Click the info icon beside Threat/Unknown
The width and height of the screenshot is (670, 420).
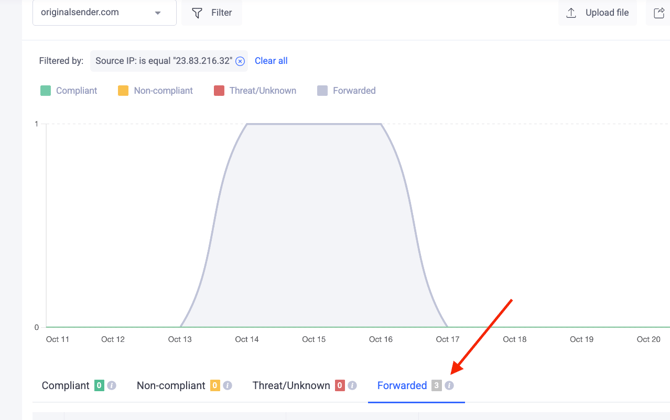coord(352,385)
